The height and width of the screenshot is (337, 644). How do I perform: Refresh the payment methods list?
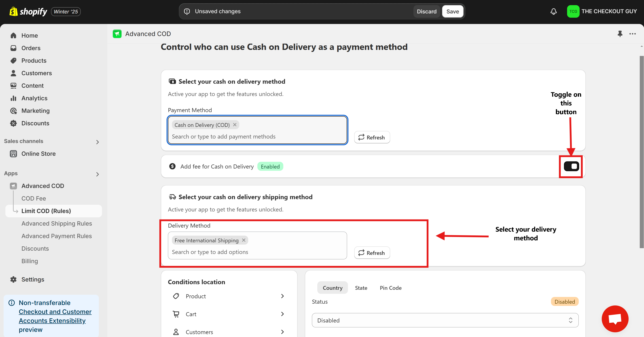tap(372, 137)
